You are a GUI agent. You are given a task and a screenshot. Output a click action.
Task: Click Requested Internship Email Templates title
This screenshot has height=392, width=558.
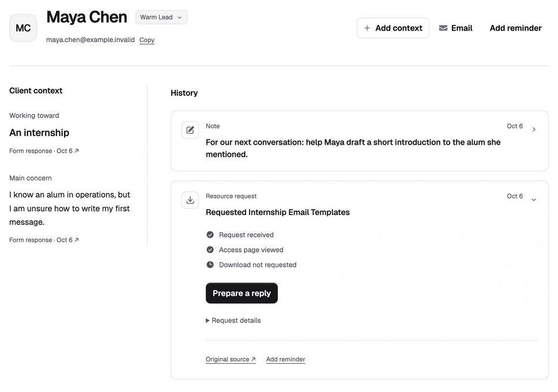(x=278, y=212)
